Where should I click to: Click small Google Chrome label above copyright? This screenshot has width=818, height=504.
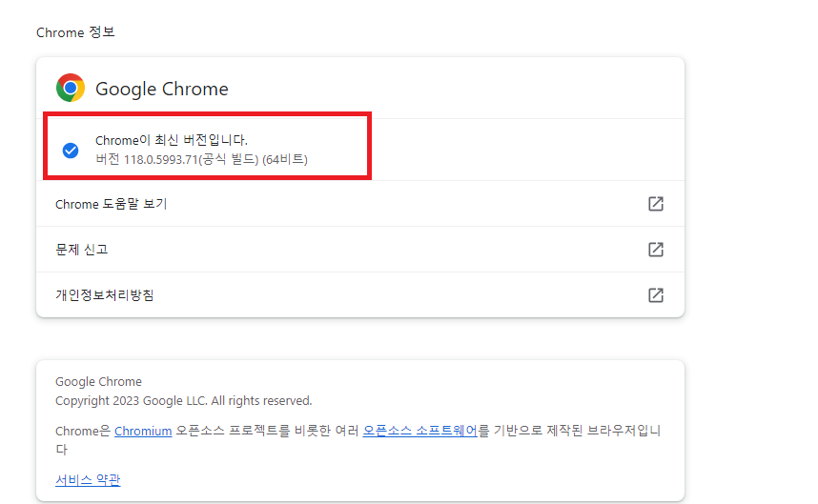pyautogui.click(x=98, y=381)
